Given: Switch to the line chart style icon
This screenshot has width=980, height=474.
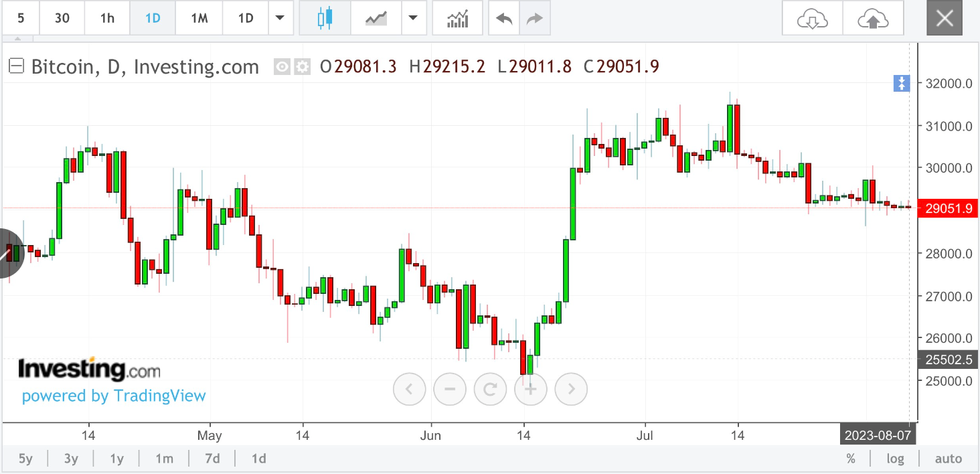Looking at the screenshot, I should tap(376, 18).
